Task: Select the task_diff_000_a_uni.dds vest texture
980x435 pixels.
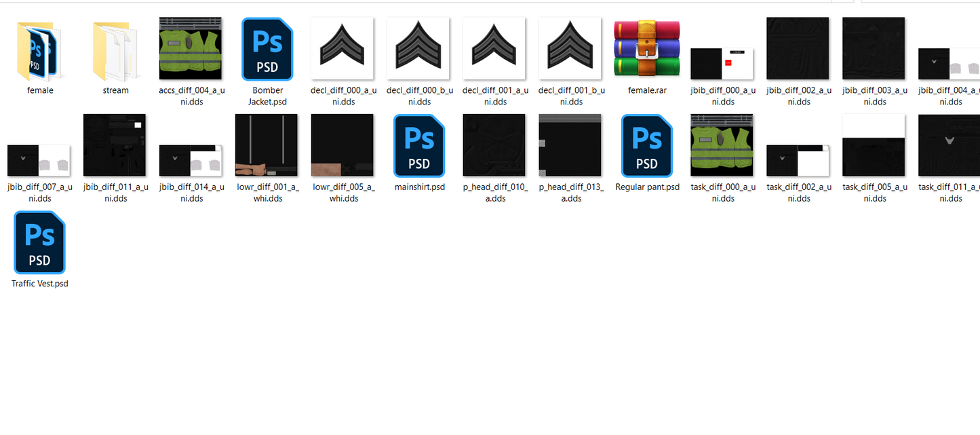Action: [x=723, y=146]
